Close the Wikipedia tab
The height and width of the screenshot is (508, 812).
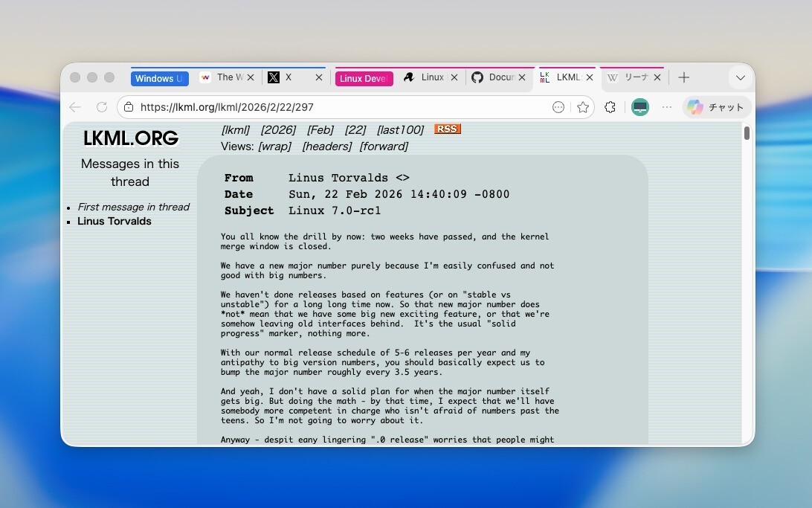[656, 77]
